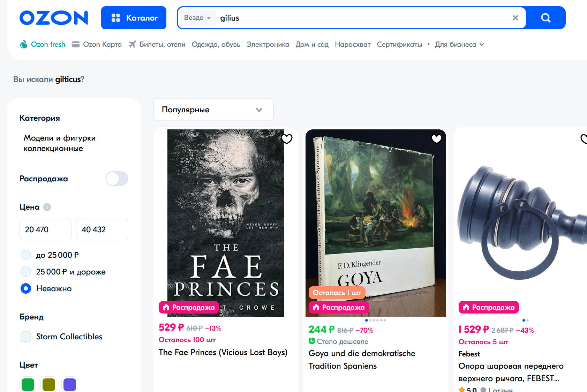Click Ozon fresh leaf icon
587x392 pixels.
pyautogui.click(x=24, y=44)
